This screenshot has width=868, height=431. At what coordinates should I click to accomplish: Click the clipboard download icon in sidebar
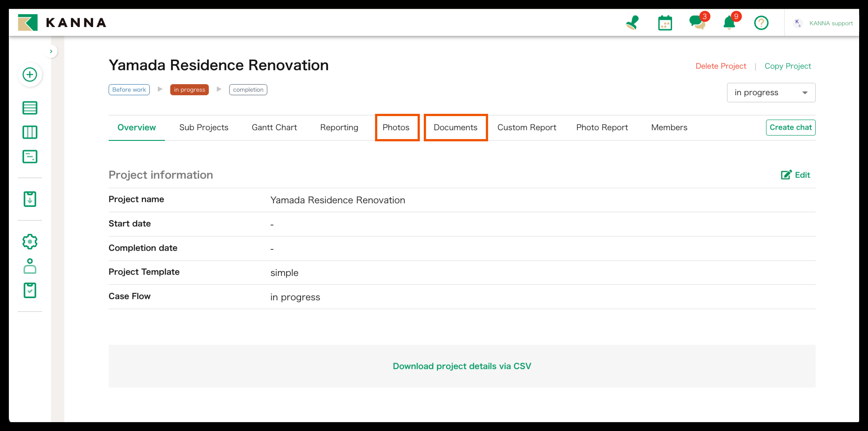[x=30, y=199]
